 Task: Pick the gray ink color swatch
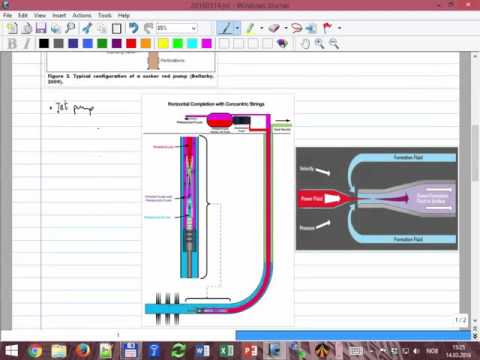tap(58, 43)
